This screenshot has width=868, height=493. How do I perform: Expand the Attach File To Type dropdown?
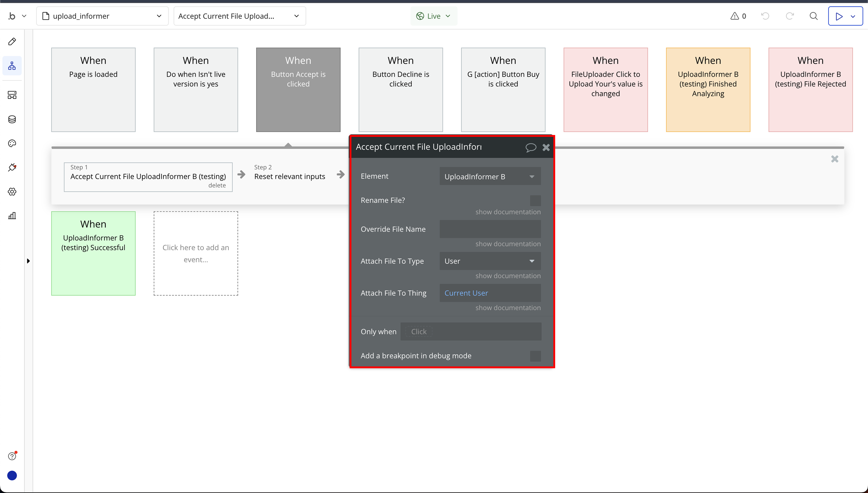pos(490,261)
